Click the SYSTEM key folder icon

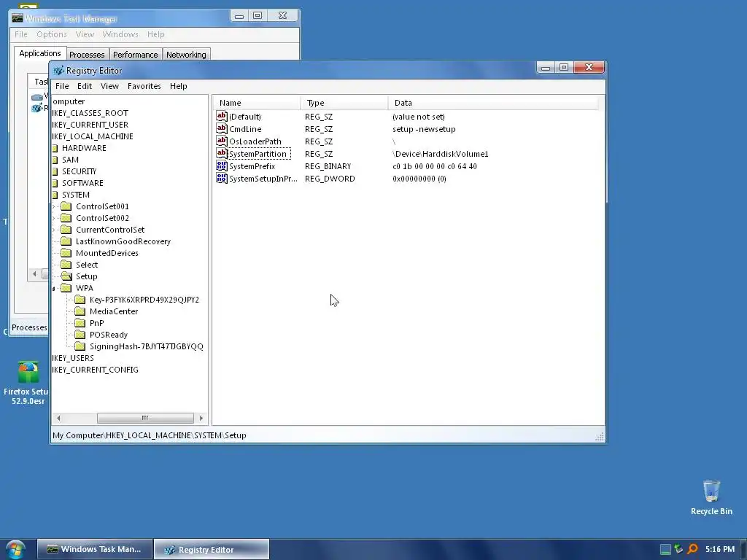55,195
